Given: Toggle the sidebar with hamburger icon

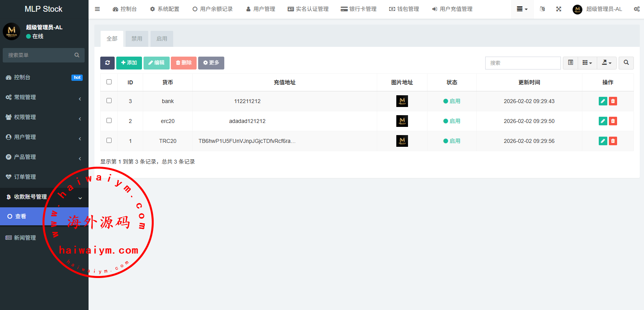Looking at the screenshot, I should point(98,9).
